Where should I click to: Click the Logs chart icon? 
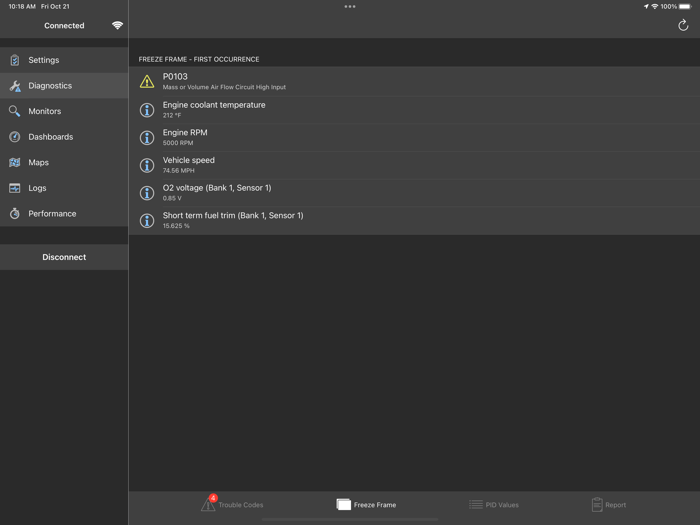[x=15, y=188]
